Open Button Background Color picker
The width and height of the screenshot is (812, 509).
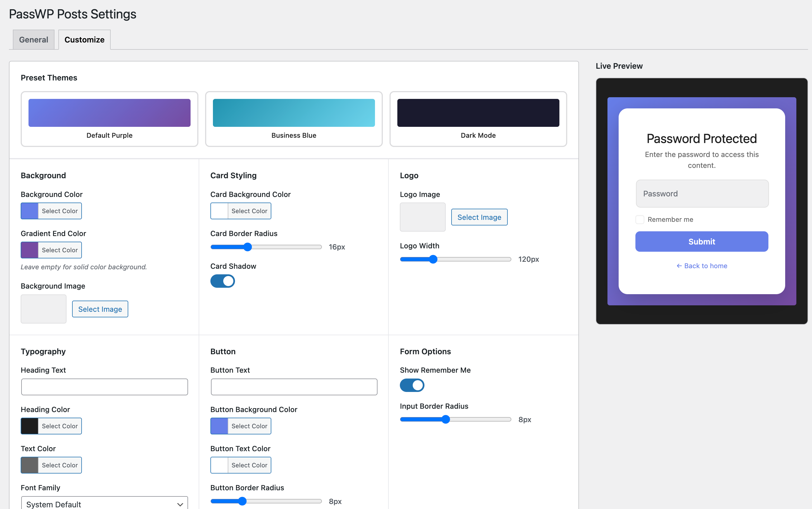[x=241, y=426]
